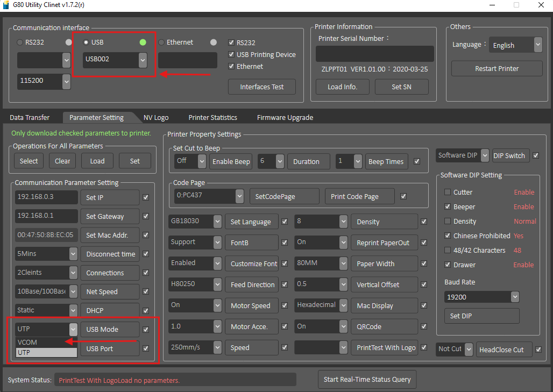Open the 5Mins disconnect time dropdown
Screen dimensions: 553x392
pos(73,254)
